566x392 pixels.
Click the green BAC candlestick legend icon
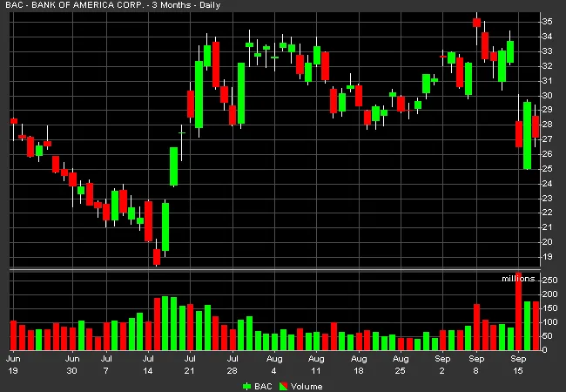click(247, 386)
